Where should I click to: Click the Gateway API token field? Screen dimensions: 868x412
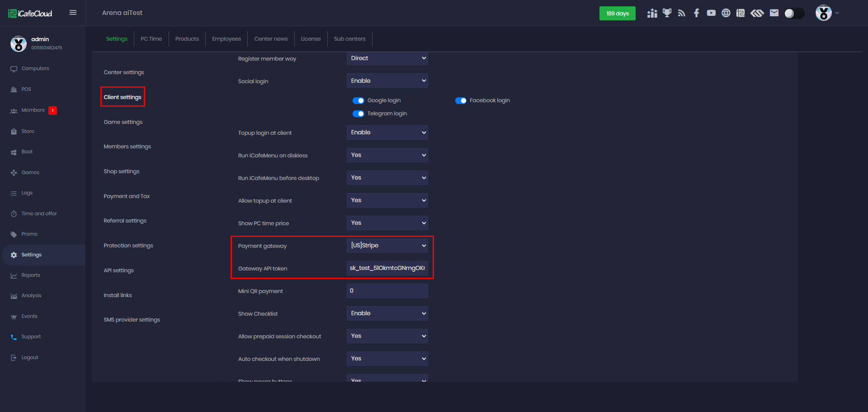coord(387,268)
